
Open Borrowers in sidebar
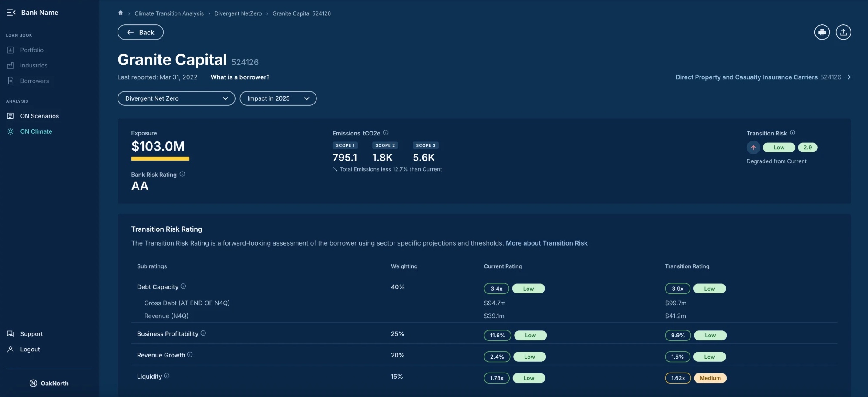coord(34,81)
